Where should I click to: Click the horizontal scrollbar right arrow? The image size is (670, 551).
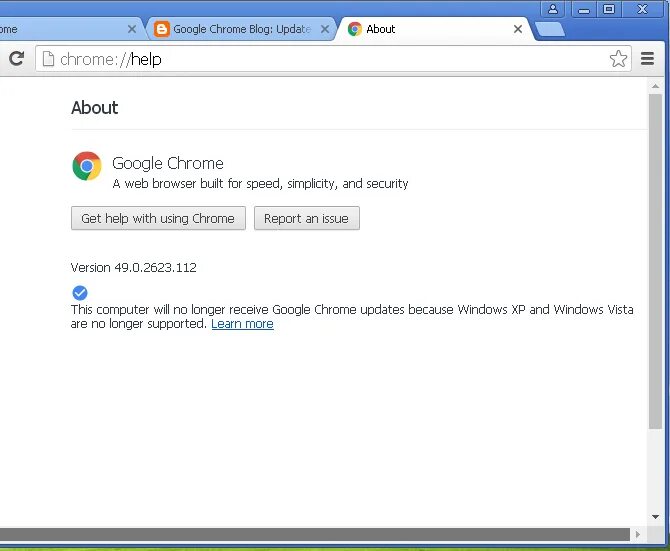tap(638, 534)
